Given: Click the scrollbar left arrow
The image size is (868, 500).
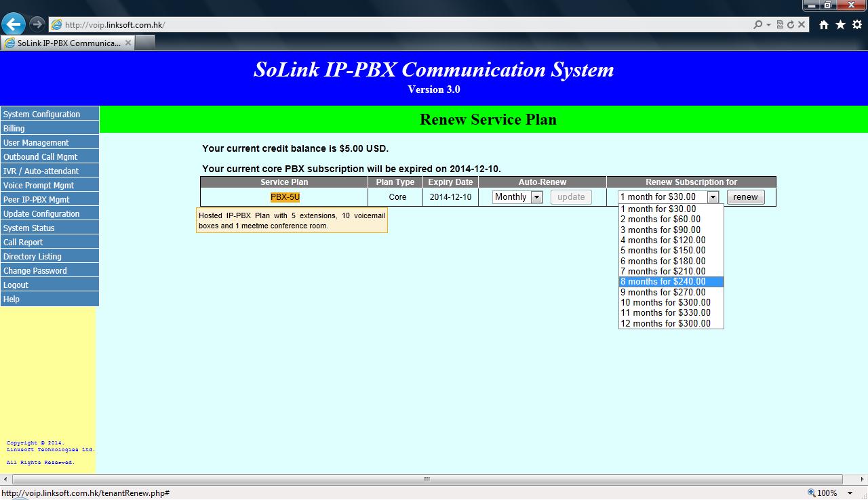Looking at the screenshot, I should click(5, 479).
